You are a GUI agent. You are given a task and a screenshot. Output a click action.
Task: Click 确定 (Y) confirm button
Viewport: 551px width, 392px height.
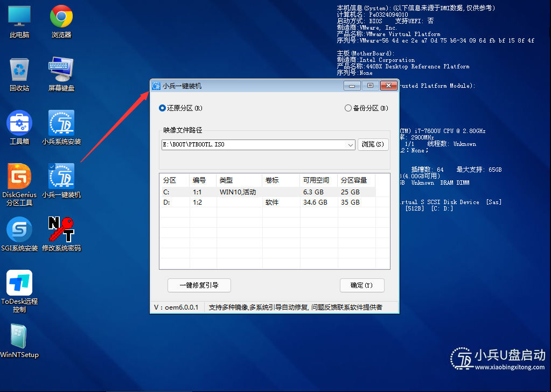pos(362,285)
